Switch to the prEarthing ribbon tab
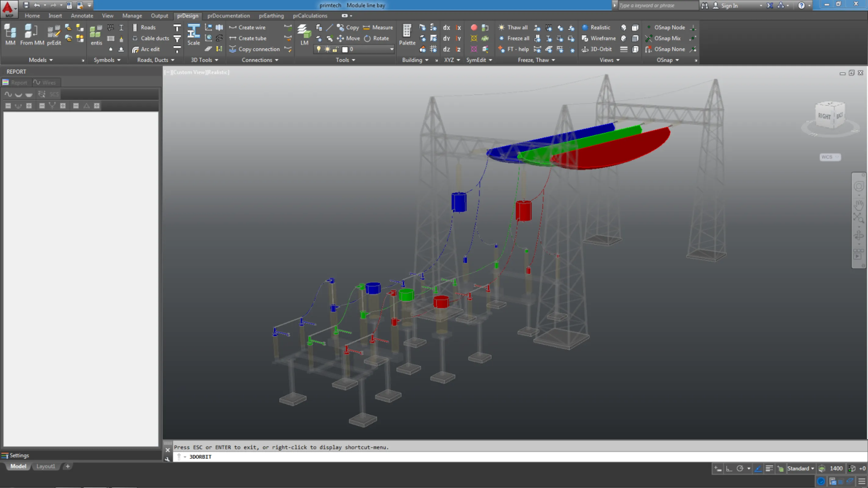 [271, 16]
